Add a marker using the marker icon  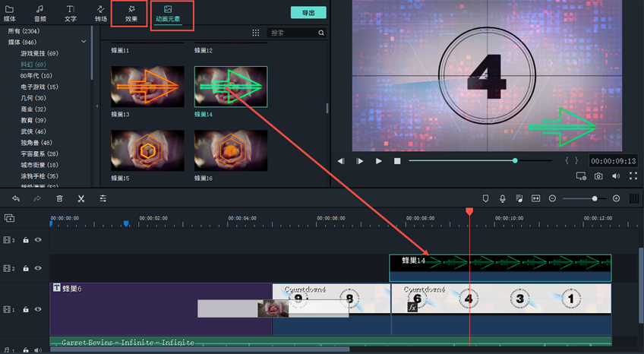pyautogui.click(x=485, y=198)
